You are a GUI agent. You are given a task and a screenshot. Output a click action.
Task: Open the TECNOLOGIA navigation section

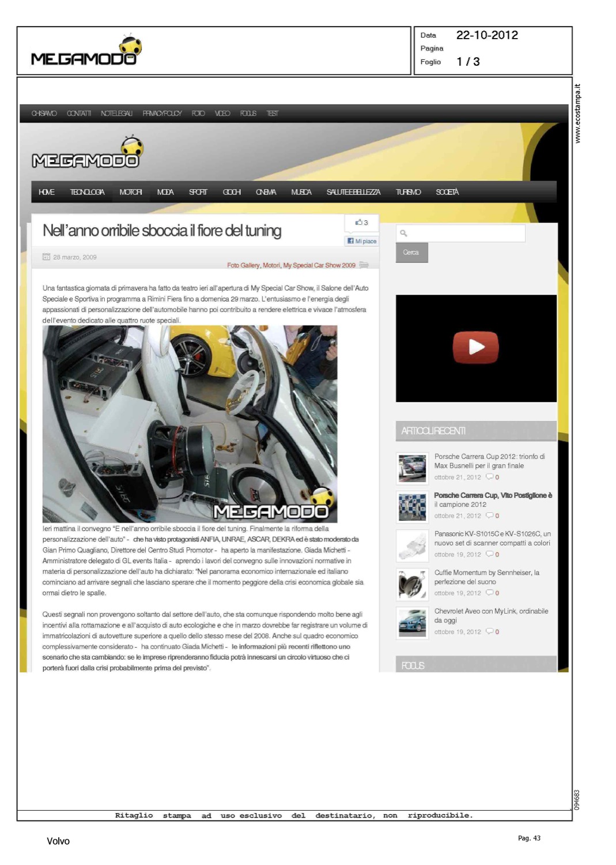[x=87, y=192]
